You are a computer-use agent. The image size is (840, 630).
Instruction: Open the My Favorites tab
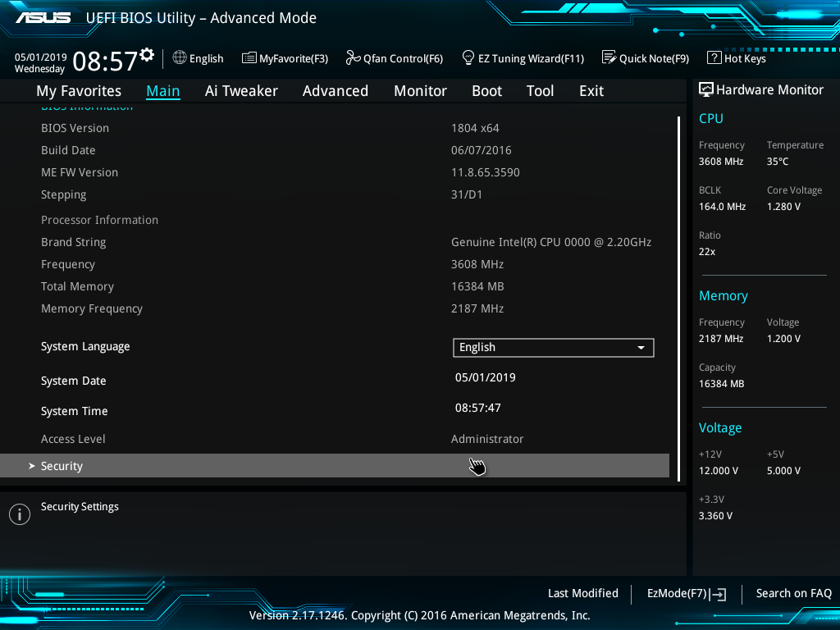[79, 91]
